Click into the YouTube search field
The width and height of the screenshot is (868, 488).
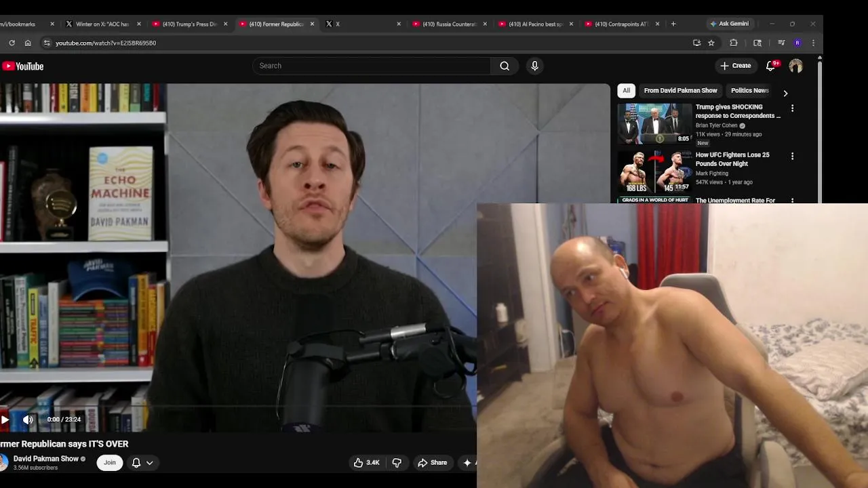pyautogui.click(x=372, y=66)
